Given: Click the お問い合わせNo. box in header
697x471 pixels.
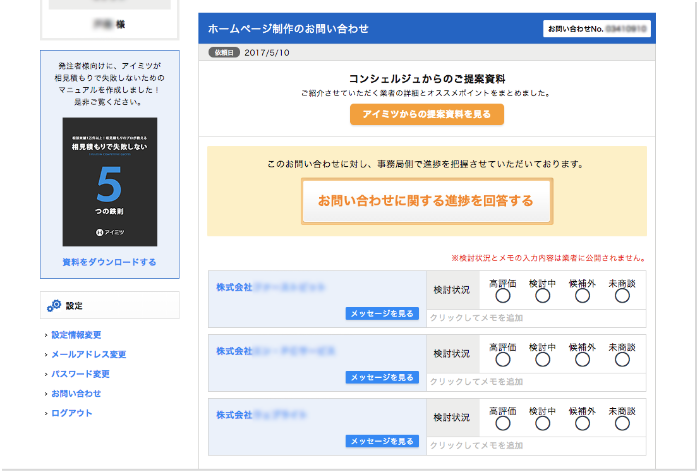Looking at the screenshot, I should tap(597, 29).
